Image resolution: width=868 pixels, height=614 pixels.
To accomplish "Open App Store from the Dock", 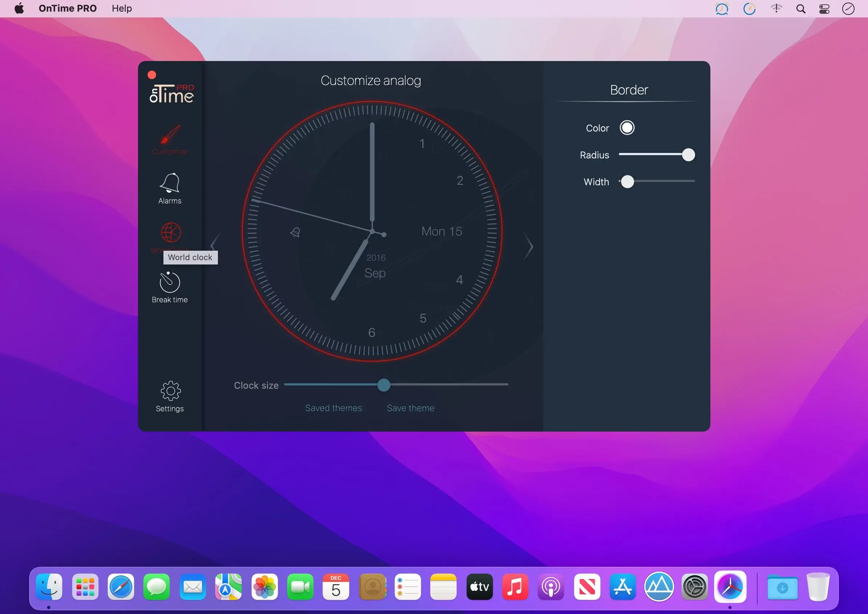I will point(622,587).
